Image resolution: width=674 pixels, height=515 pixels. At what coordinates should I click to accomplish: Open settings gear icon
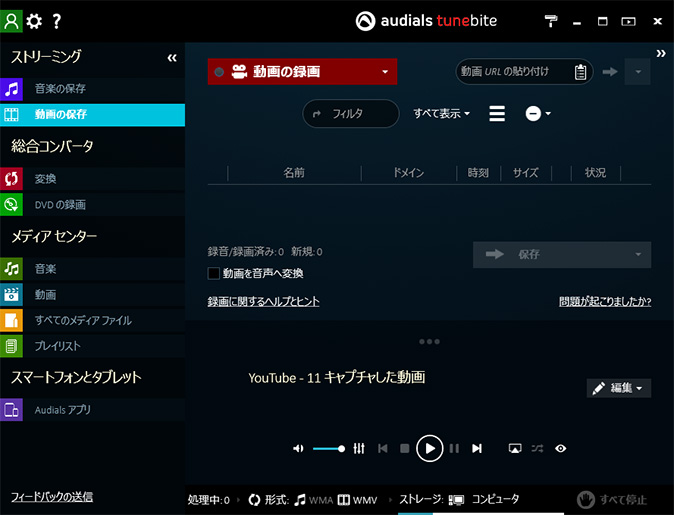34,21
